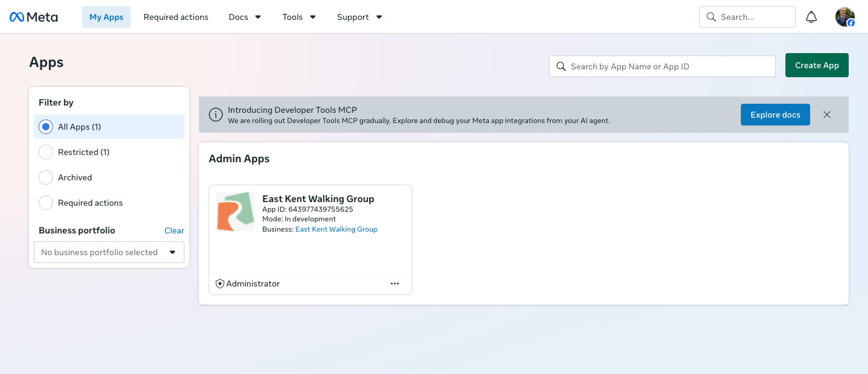Open the notifications bell

(x=811, y=17)
